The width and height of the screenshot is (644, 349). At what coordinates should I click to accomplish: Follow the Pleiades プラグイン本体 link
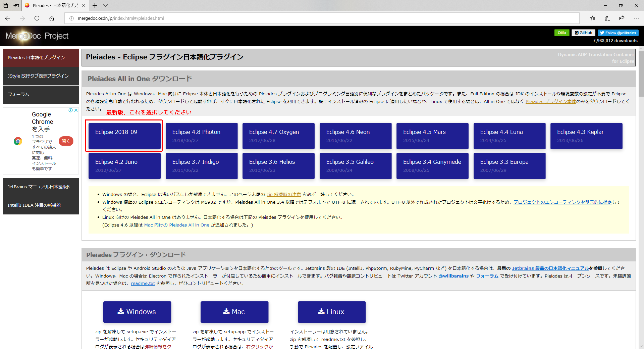551,102
